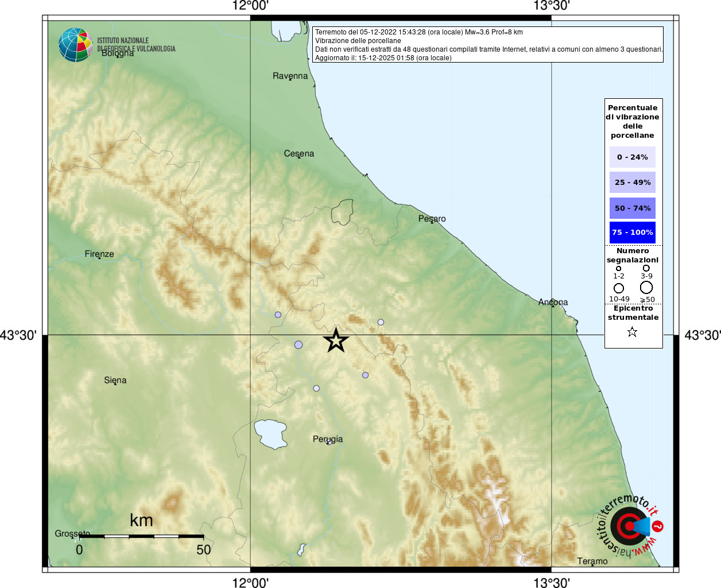Click the Ancona city label

click(553, 301)
